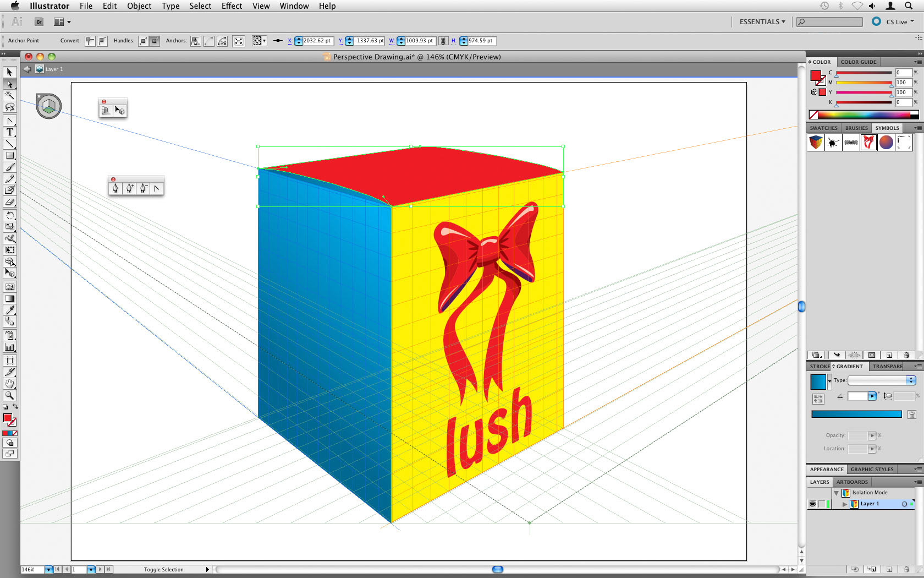The width and height of the screenshot is (924, 578).
Task: Select the Paintbrush tool
Action: point(9,167)
